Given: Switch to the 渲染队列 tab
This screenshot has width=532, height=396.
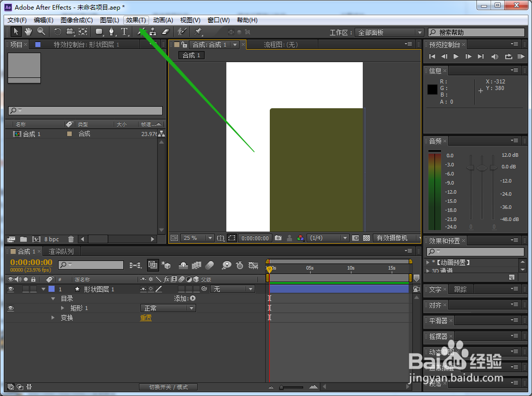Looking at the screenshot, I should tap(61, 252).
